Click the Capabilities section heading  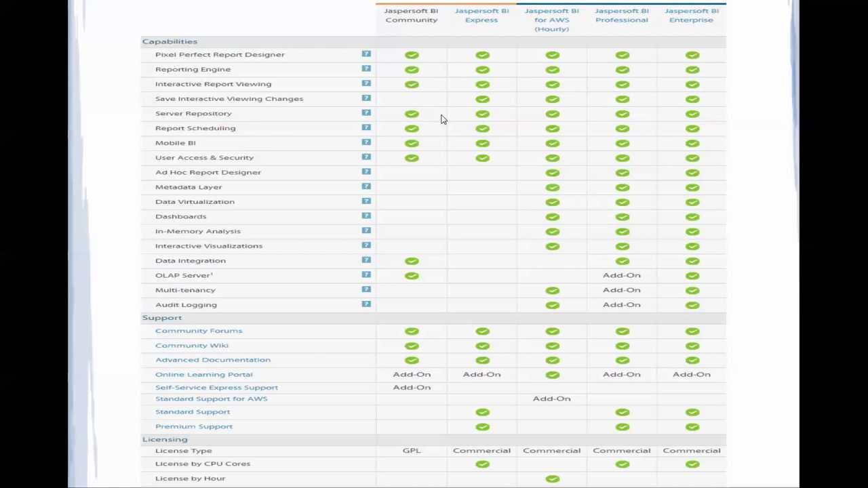tap(170, 41)
